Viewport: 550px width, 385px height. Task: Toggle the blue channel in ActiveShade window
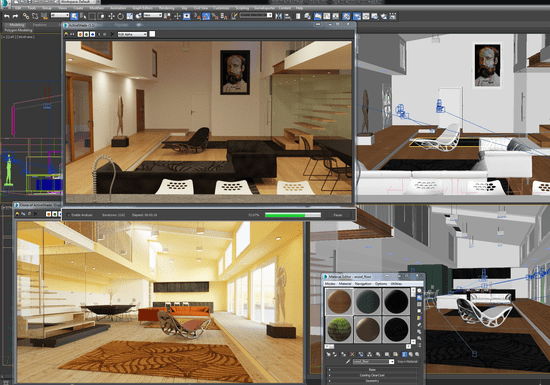pyautogui.click(x=92, y=34)
